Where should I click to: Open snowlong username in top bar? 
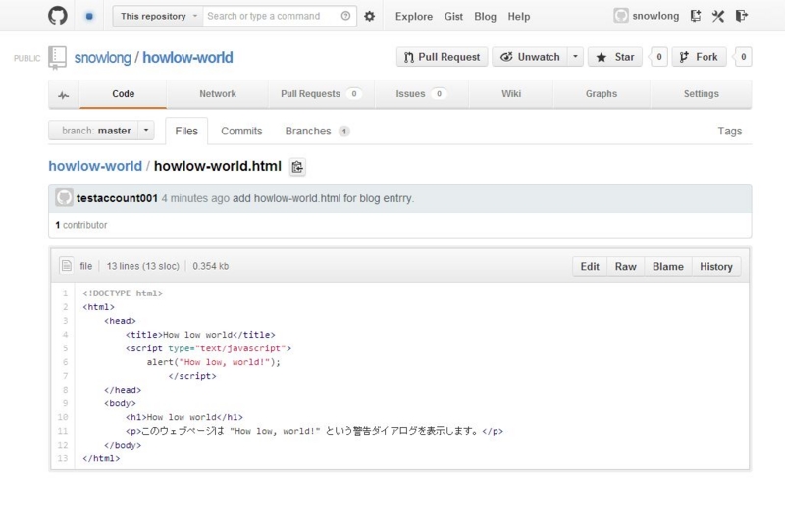(x=655, y=16)
